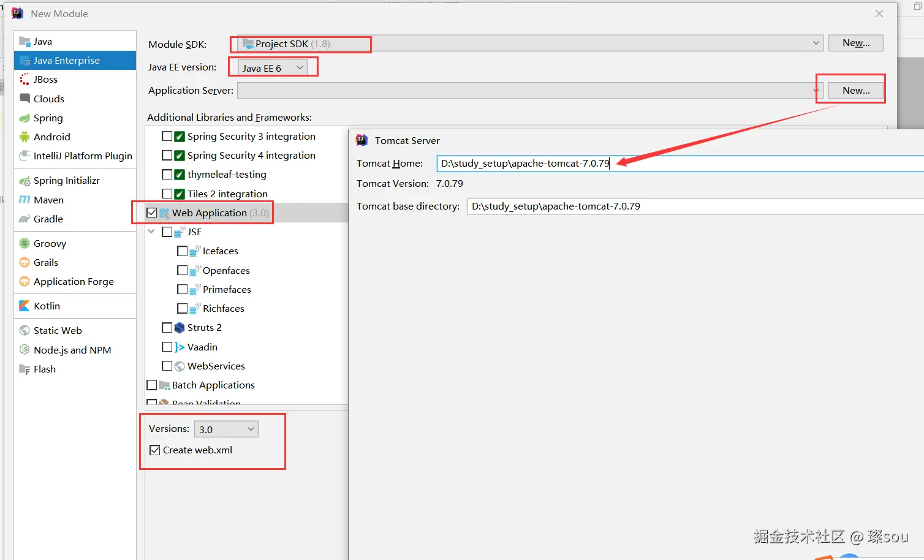Check the Openfaces checkbox

pyautogui.click(x=182, y=270)
